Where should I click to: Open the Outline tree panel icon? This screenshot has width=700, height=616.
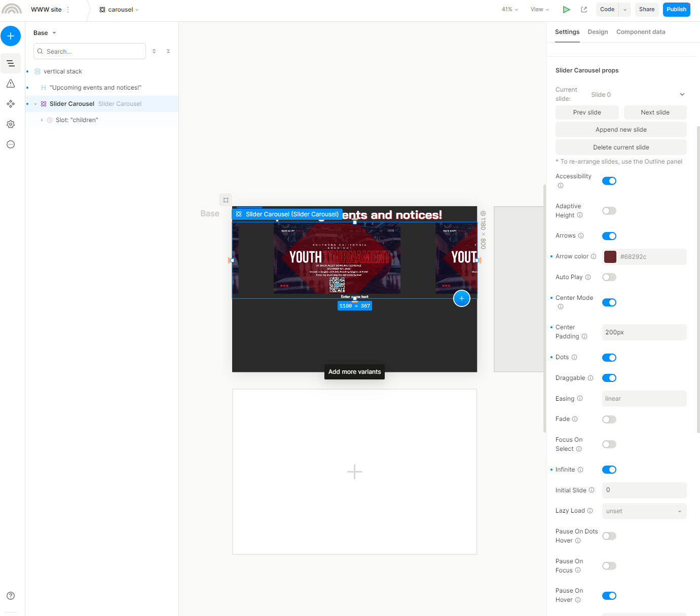(11, 63)
